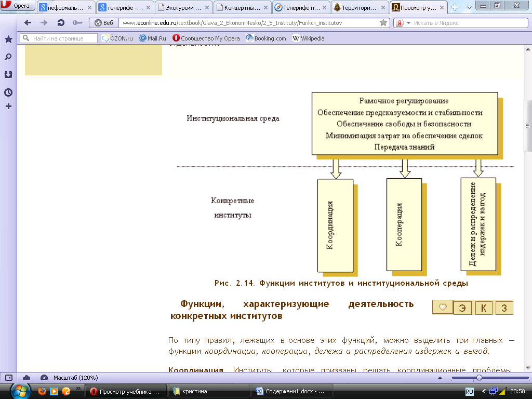The image size is (532, 399).
Task: Go forward with the forward arrow
Action: pos(44,23)
